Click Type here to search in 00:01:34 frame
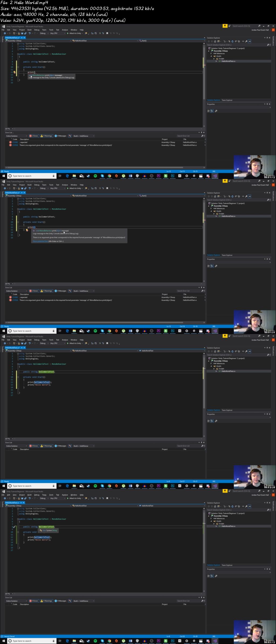276x644 pixels. [32, 331]
